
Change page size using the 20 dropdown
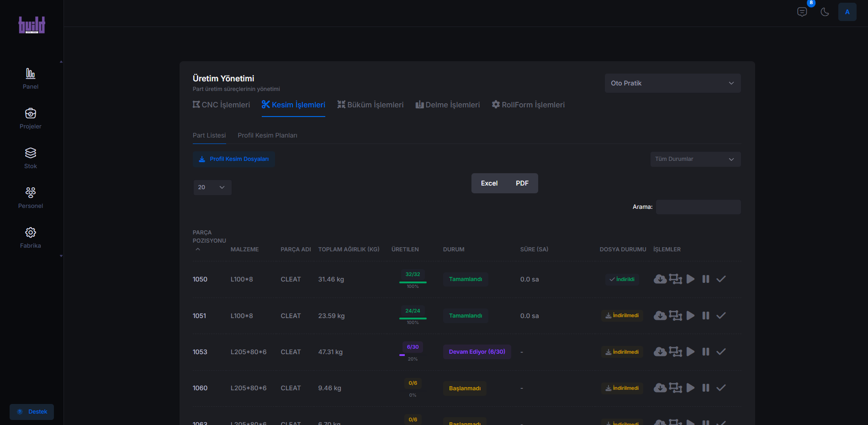[212, 187]
